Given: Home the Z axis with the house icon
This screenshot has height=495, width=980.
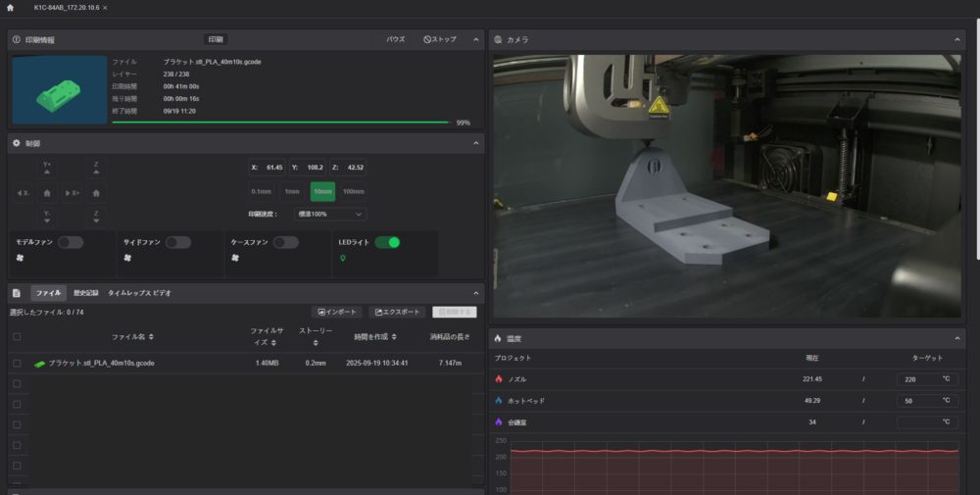Looking at the screenshot, I should point(95,193).
